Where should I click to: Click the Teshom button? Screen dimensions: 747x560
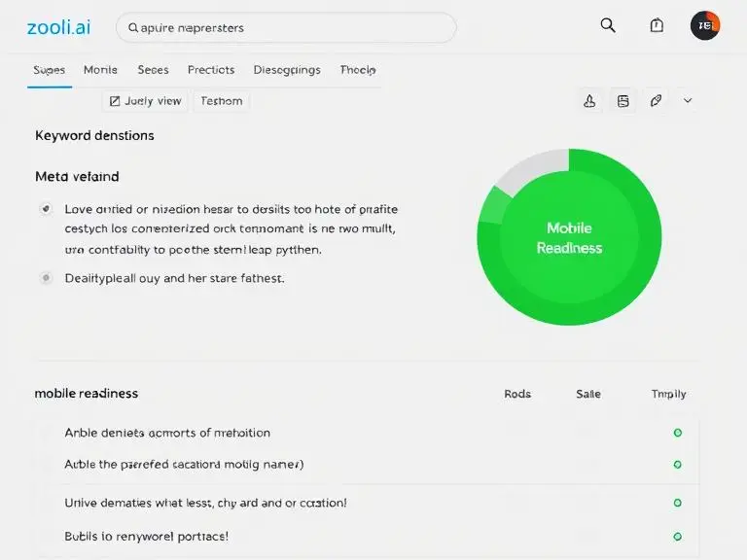(222, 101)
